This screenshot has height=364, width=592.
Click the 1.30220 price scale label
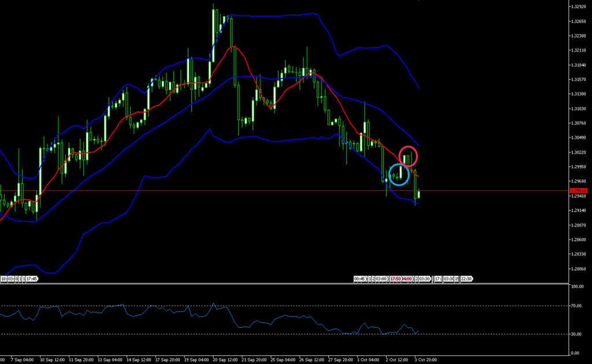578,153
